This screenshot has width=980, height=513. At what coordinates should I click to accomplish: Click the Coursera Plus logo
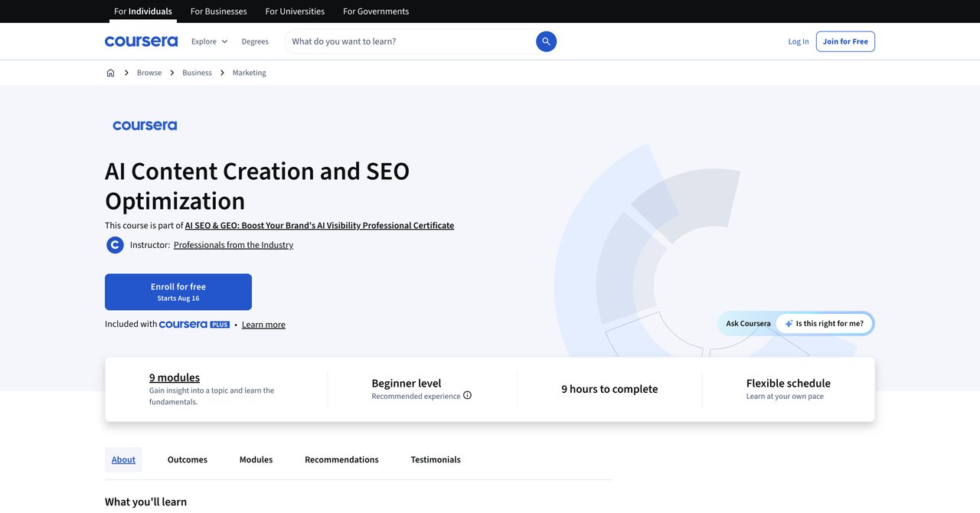coord(194,325)
